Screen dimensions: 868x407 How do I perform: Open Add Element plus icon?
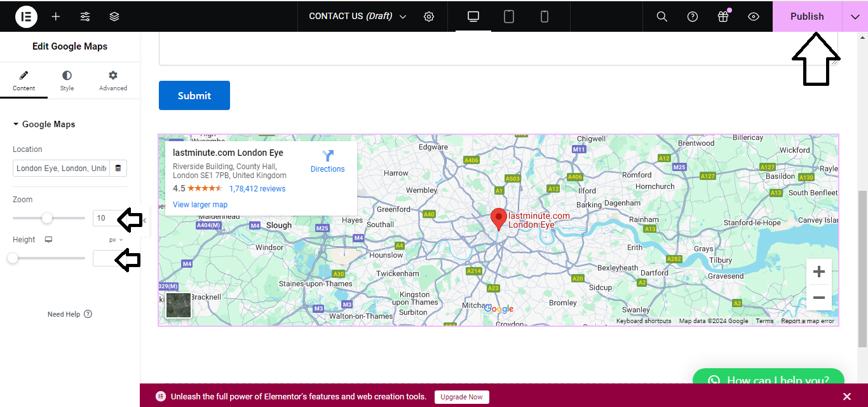pyautogui.click(x=56, y=17)
